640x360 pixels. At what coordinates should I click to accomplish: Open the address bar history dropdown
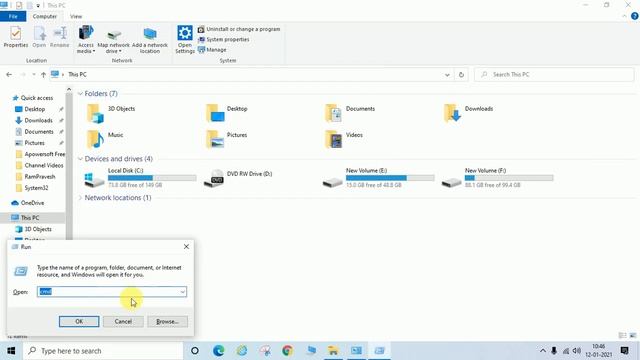click(447, 75)
